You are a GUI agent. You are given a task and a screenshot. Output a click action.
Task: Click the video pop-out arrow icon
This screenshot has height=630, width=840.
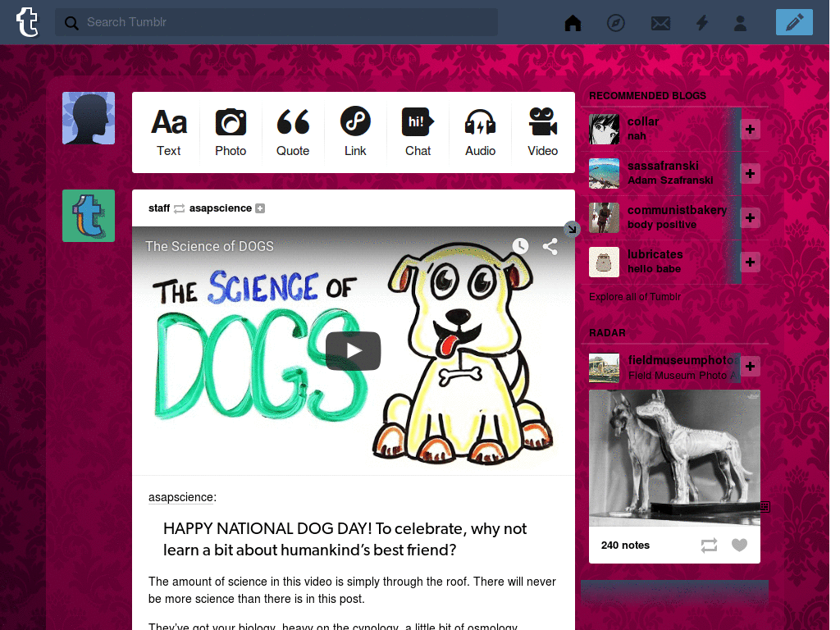(x=572, y=230)
